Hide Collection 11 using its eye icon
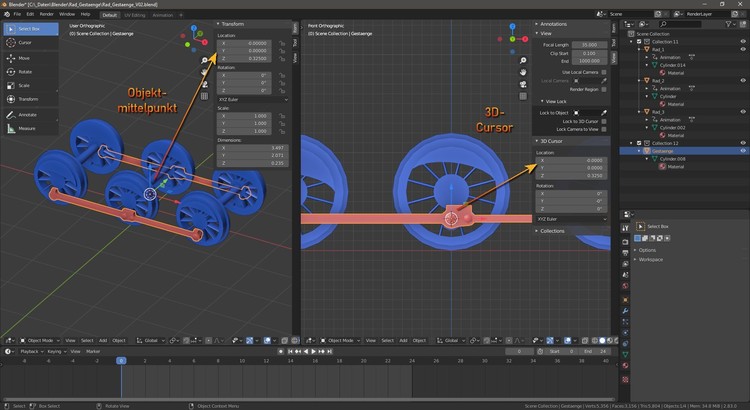The image size is (750, 410). coord(742,41)
